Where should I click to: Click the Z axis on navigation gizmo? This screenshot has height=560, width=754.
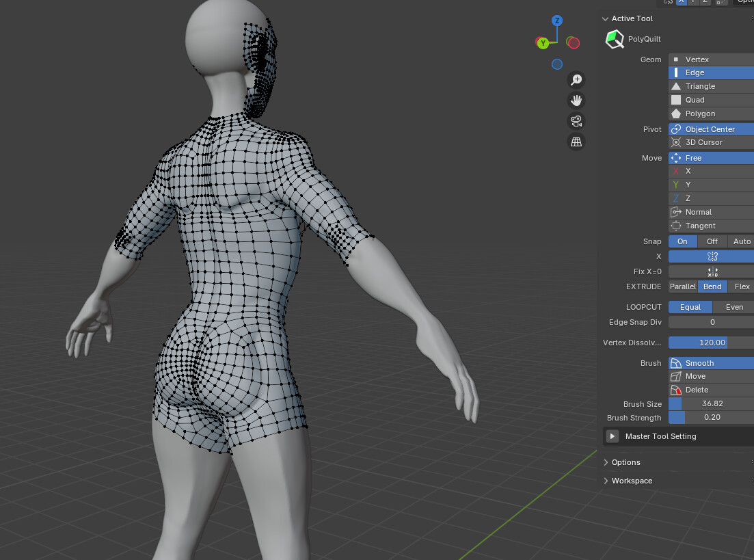pos(557,21)
